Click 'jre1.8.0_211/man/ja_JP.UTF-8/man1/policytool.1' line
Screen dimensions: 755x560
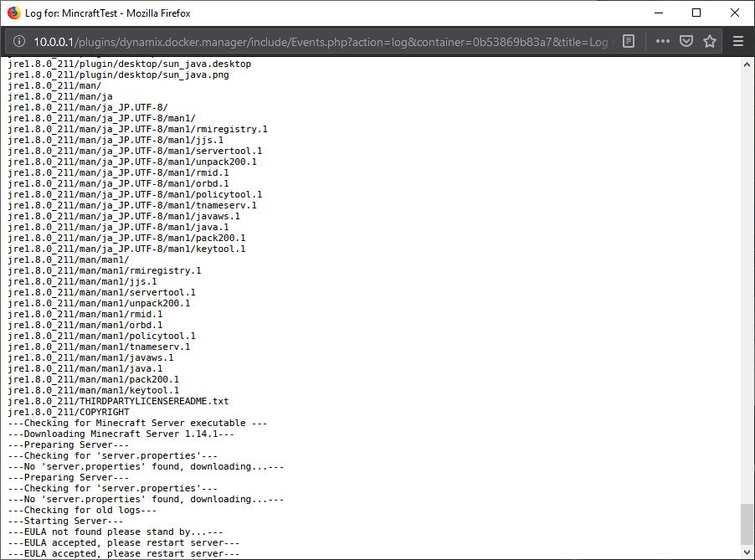(x=135, y=194)
